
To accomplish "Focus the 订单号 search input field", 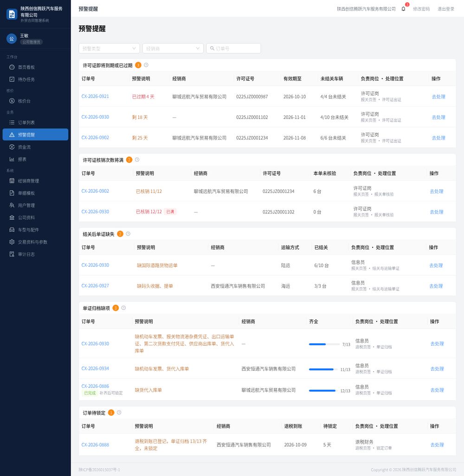I will [x=233, y=48].
